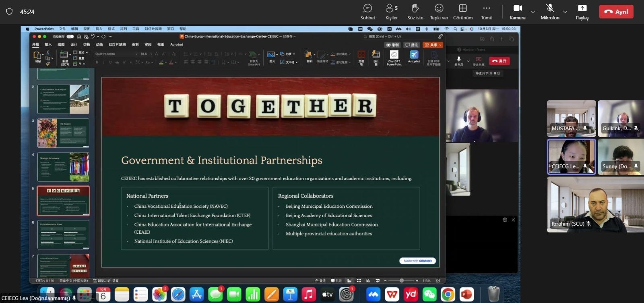Adjust the PowerPoint zoom slider

click(401, 280)
